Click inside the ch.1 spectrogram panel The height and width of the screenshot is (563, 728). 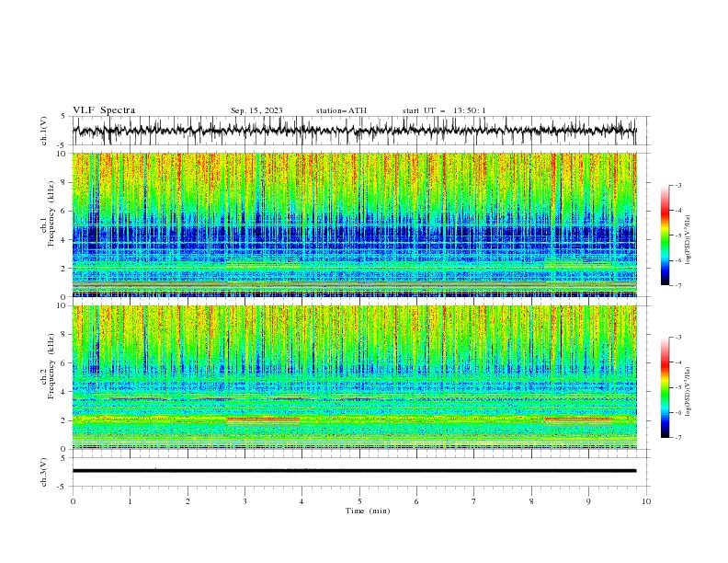click(x=354, y=224)
